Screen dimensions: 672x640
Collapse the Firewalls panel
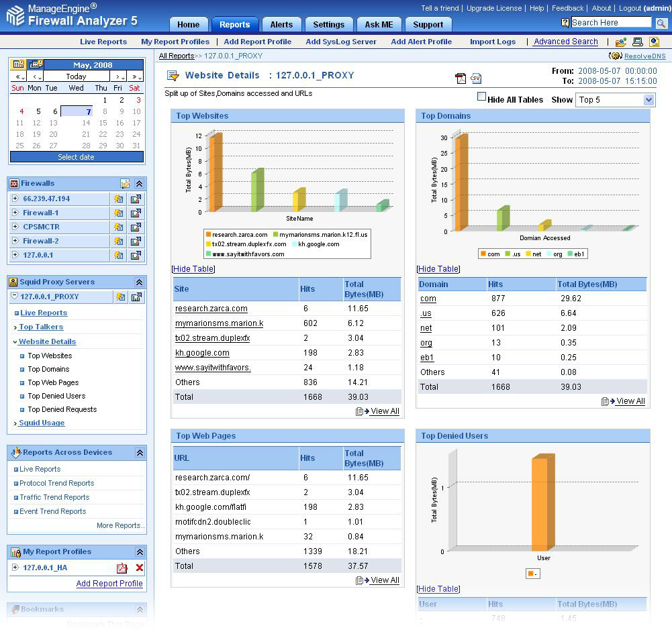(x=139, y=184)
